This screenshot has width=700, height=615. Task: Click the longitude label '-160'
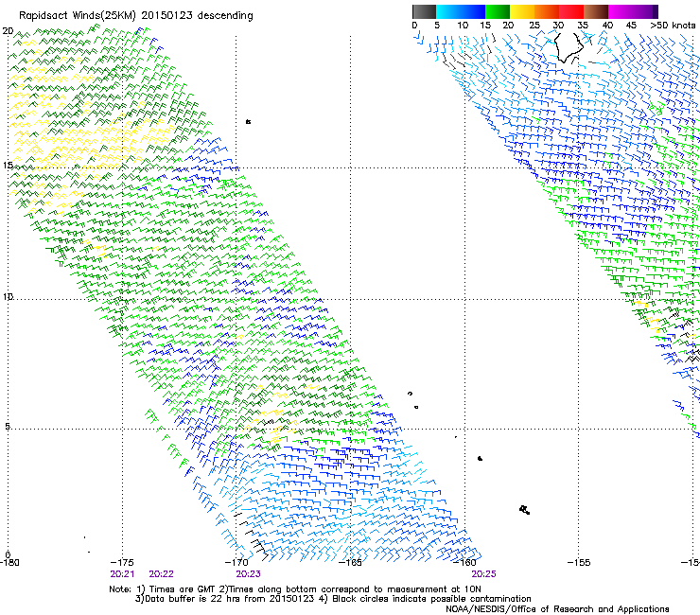(464, 562)
